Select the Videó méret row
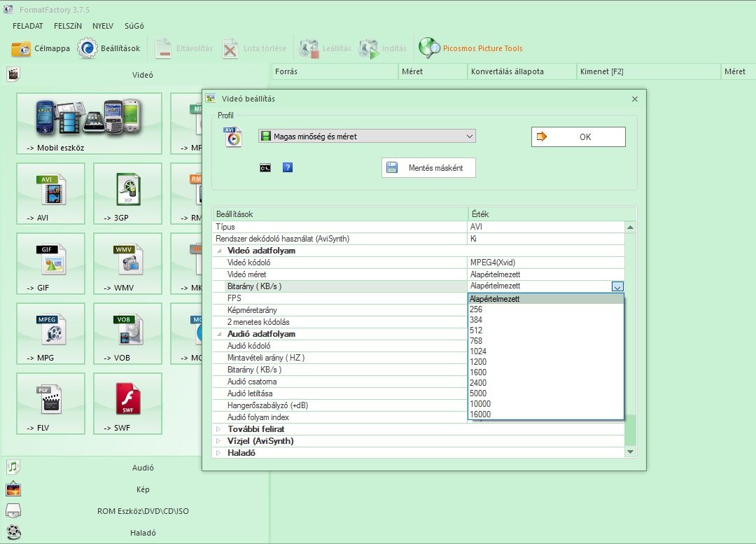Screen dimensions: 756x544 419,274
